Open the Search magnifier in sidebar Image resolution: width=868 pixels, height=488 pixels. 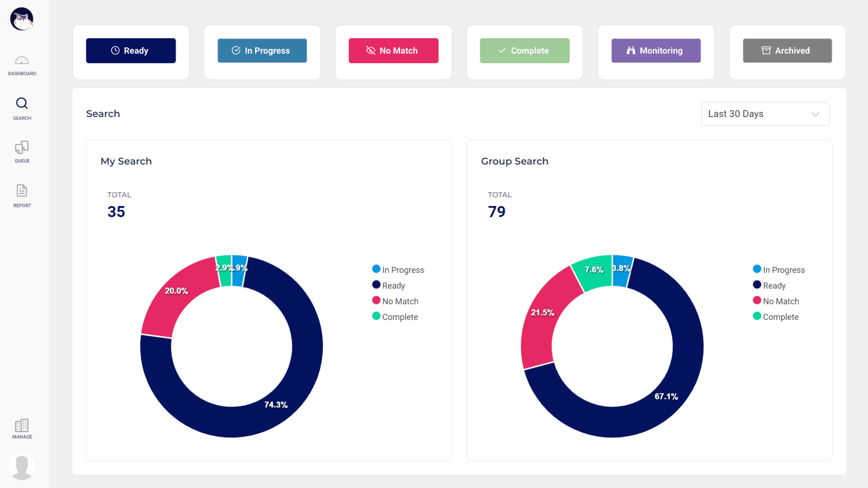pyautogui.click(x=22, y=108)
